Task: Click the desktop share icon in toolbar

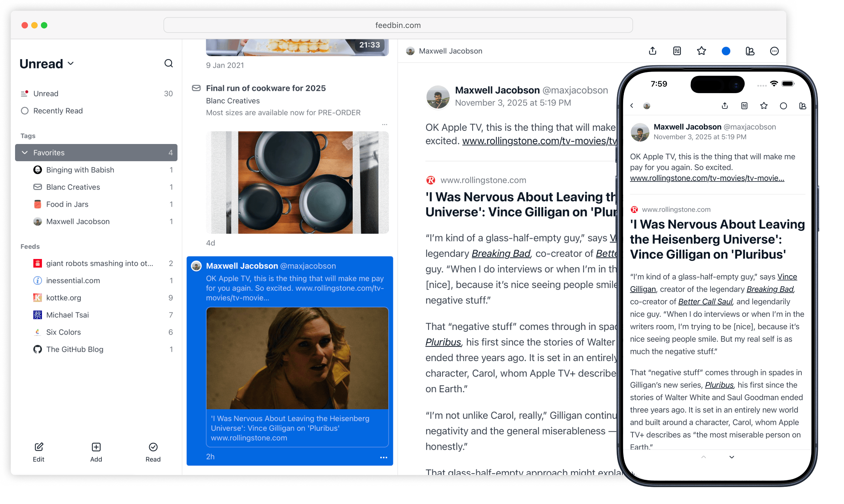Action: click(653, 51)
